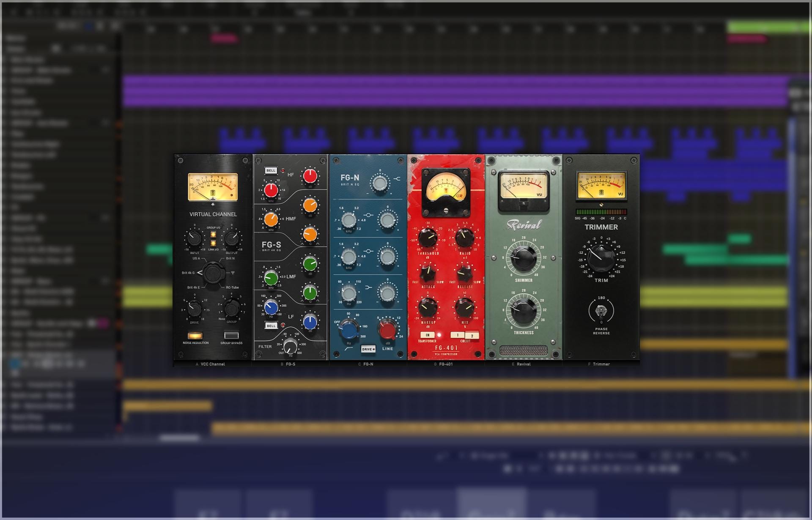Toggle the Link I/O button on Virtual Channel

tap(213, 243)
